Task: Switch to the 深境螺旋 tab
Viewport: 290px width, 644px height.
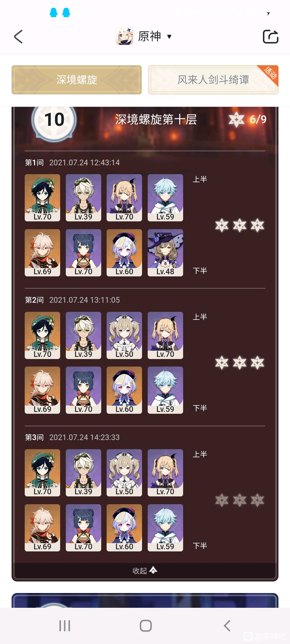Action: (77, 80)
